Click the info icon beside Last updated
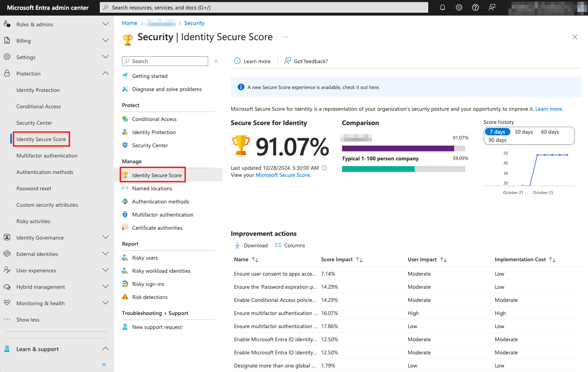The image size is (588, 372). click(x=324, y=168)
